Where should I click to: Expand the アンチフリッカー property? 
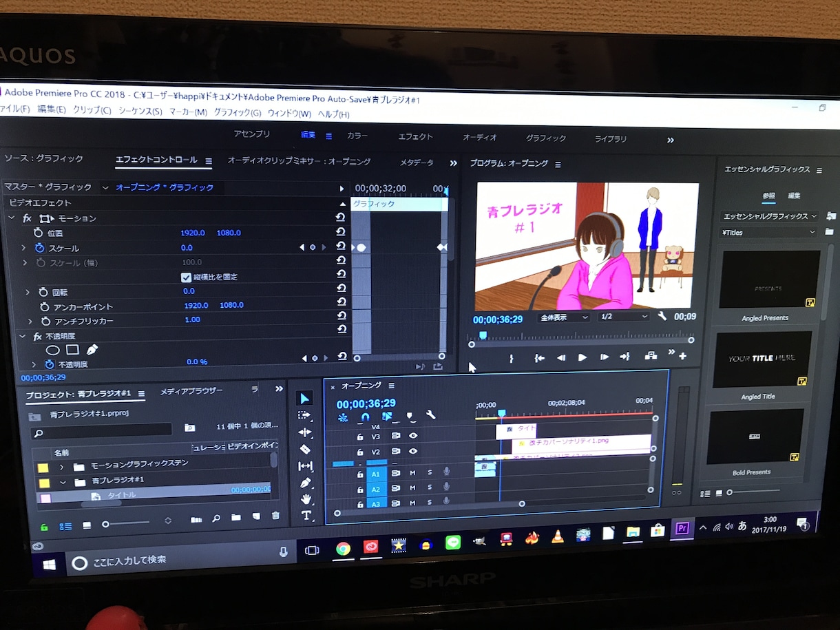point(30,322)
